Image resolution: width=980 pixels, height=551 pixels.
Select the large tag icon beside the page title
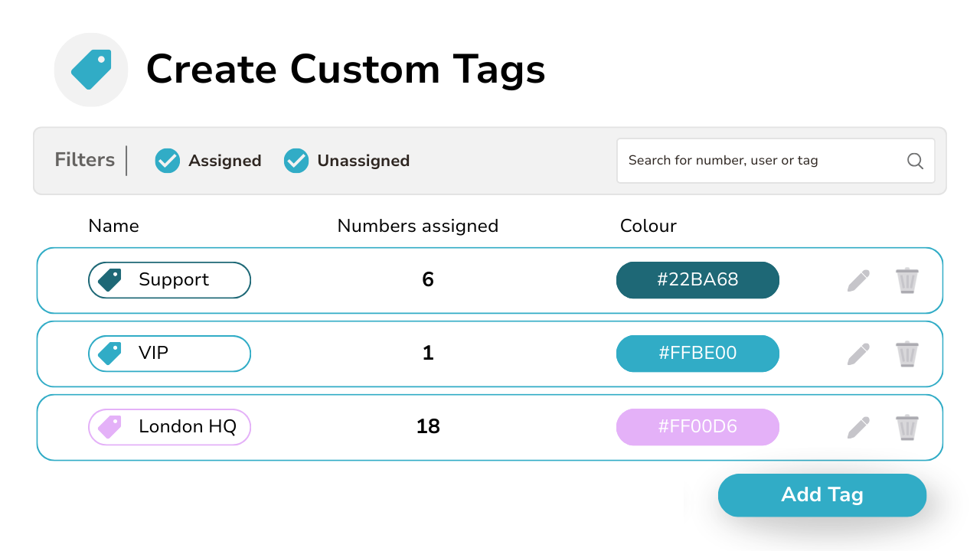click(91, 70)
